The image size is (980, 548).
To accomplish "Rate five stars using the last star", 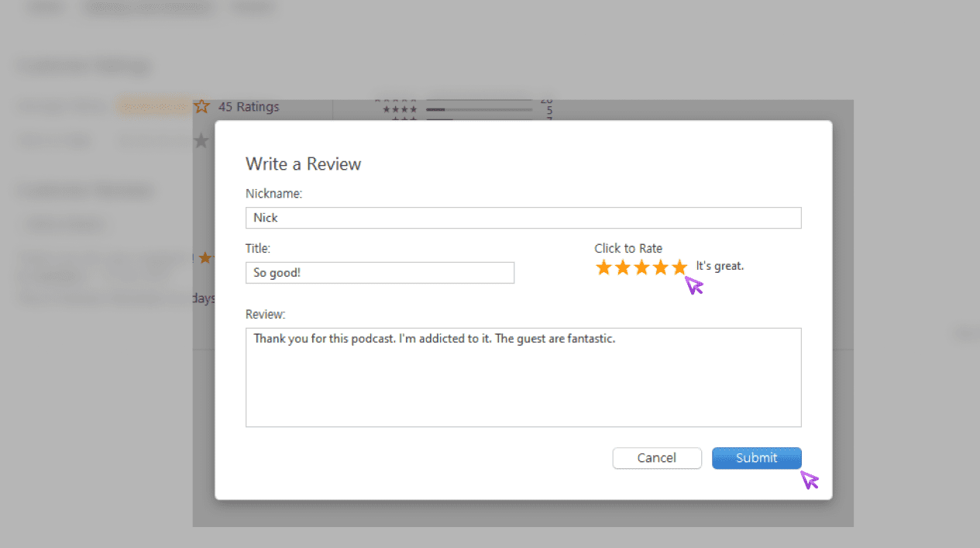I will [x=679, y=268].
